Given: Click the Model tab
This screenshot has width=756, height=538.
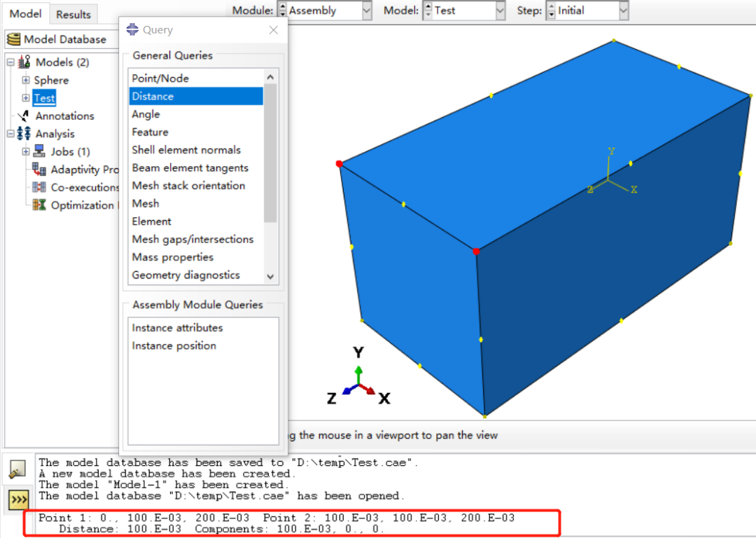Looking at the screenshot, I should [x=26, y=13].
